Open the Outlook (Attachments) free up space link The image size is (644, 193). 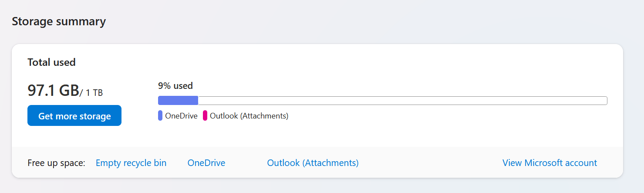point(313,163)
